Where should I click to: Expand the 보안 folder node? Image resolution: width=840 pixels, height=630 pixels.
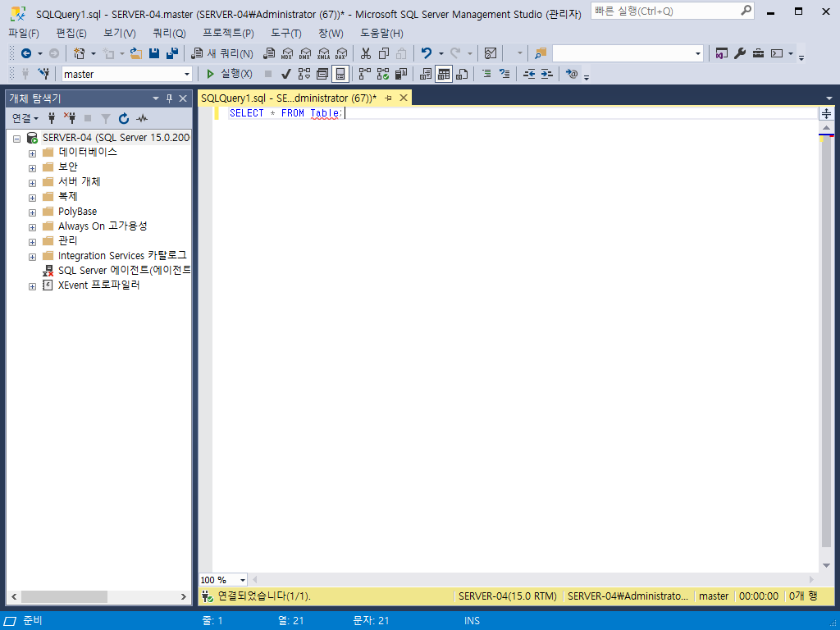click(32, 168)
